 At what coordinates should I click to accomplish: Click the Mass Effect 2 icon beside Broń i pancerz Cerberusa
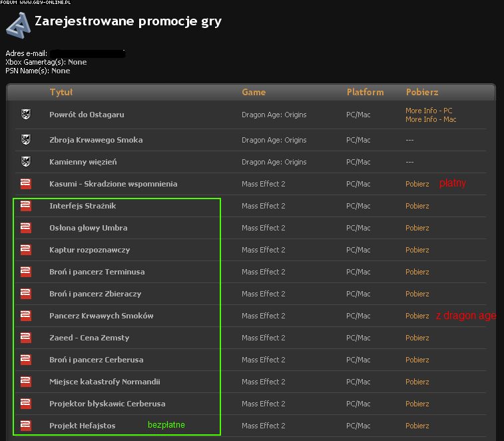click(x=26, y=359)
